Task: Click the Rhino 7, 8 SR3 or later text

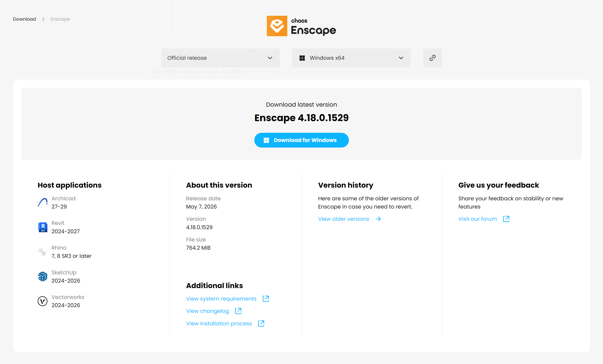Action: click(71, 256)
